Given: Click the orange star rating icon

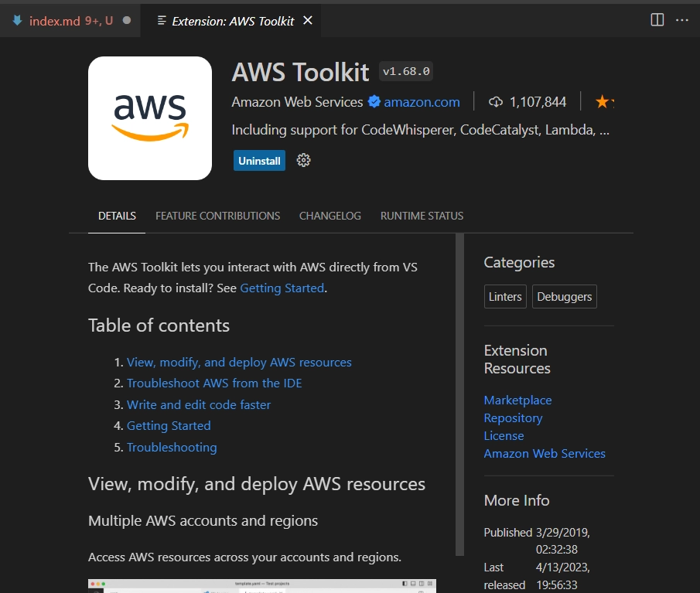Looking at the screenshot, I should tap(602, 102).
